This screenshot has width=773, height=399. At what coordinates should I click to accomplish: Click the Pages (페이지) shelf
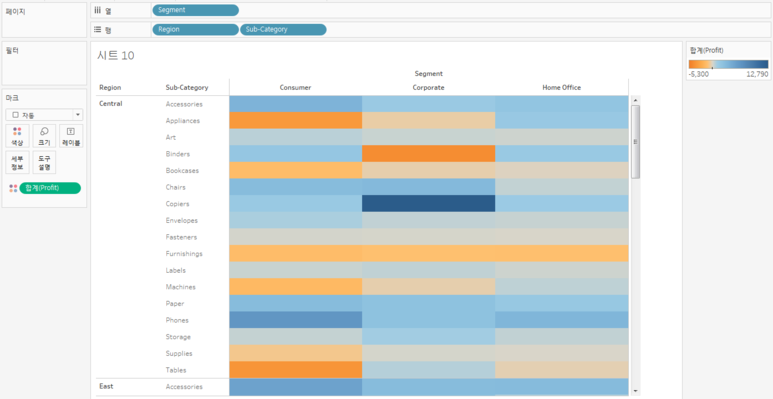coord(44,20)
